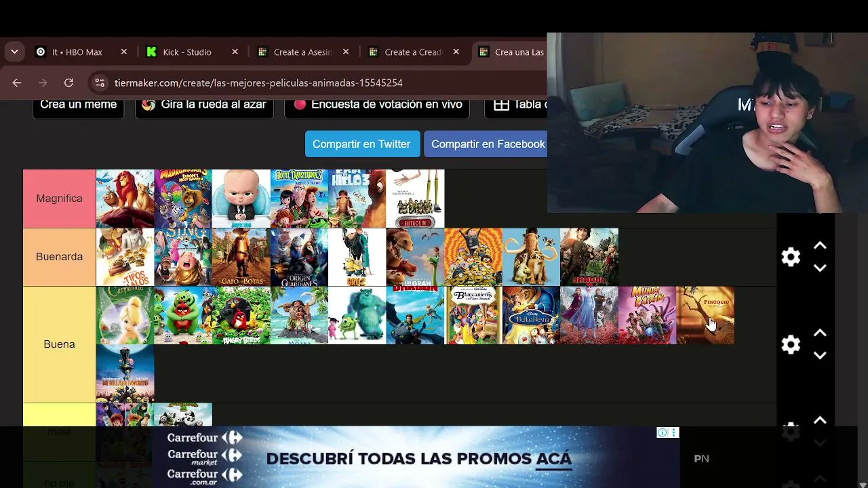868x488 pixels.
Task: Edit the Buenarda tier label
Action: [59, 257]
